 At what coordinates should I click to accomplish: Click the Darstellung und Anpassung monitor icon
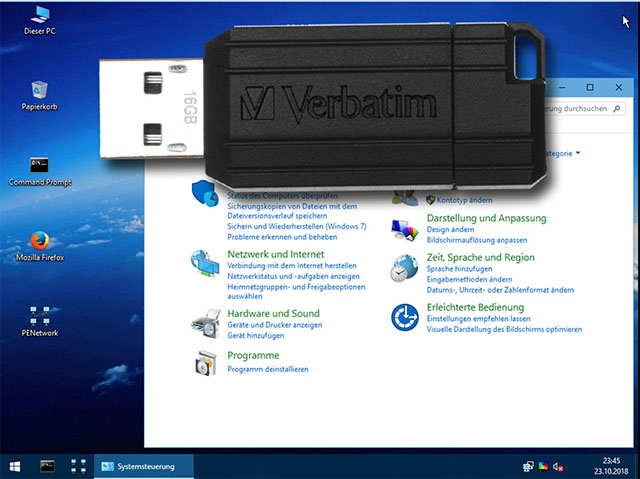(x=404, y=230)
